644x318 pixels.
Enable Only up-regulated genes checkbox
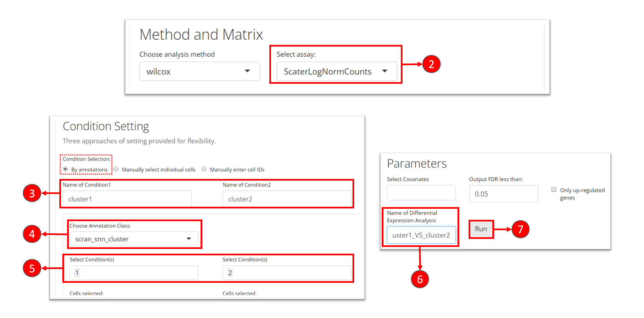pos(554,190)
